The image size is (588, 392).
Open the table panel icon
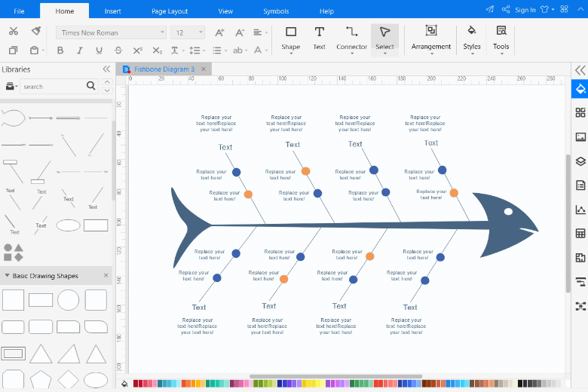pos(580,234)
